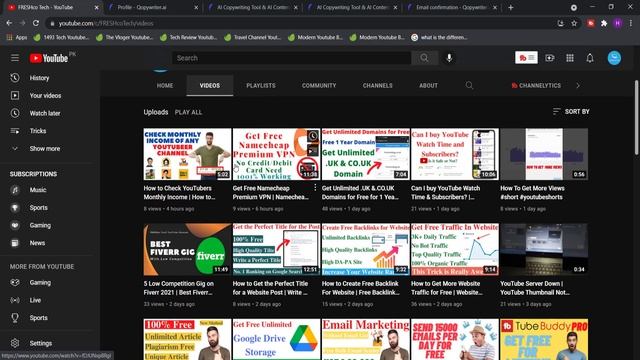
Task: Open the Best Fiverr Gig thumbnail
Action: pyautogui.click(x=187, y=249)
